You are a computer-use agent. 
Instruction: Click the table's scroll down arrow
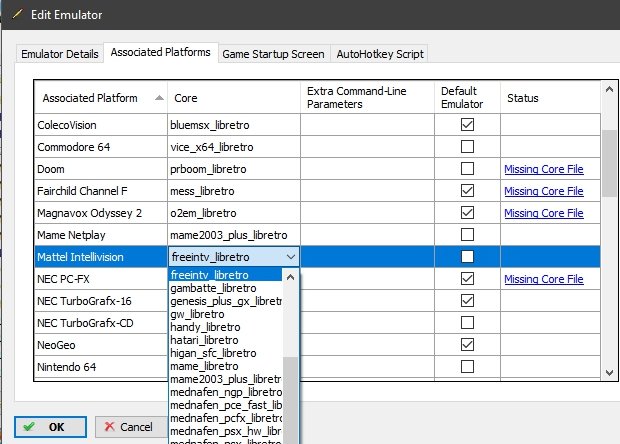(609, 372)
